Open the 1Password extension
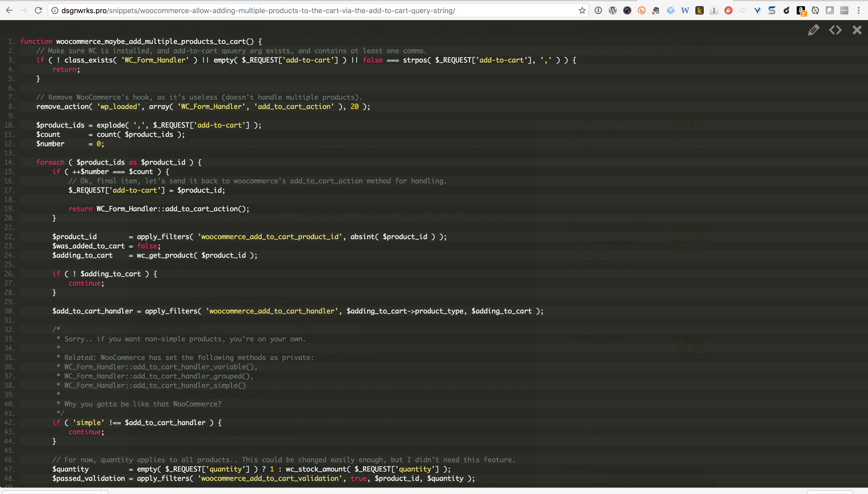868x494 pixels. (x=598, y=11)
